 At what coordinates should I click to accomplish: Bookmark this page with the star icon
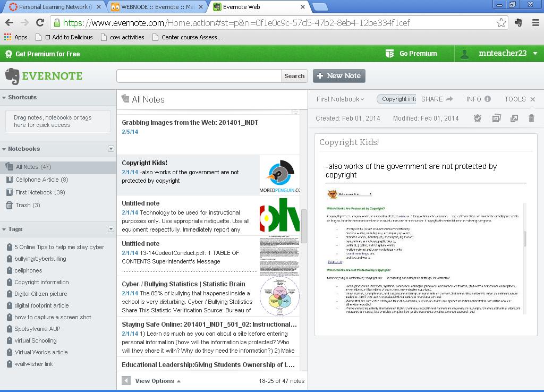point(501,23)
